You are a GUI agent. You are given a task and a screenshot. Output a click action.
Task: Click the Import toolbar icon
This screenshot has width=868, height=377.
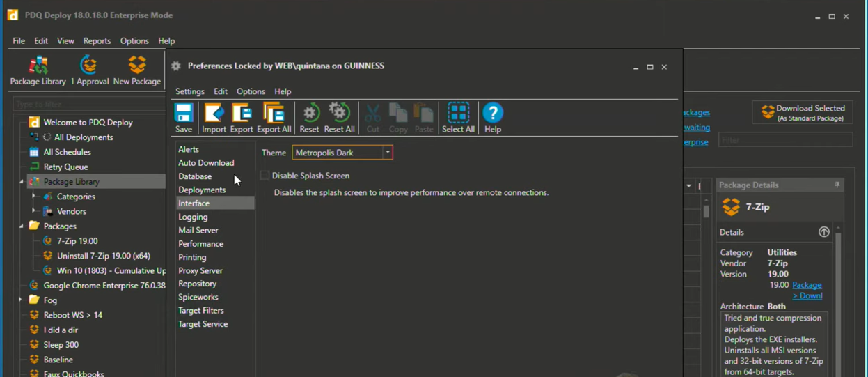[x=214, y=117]
